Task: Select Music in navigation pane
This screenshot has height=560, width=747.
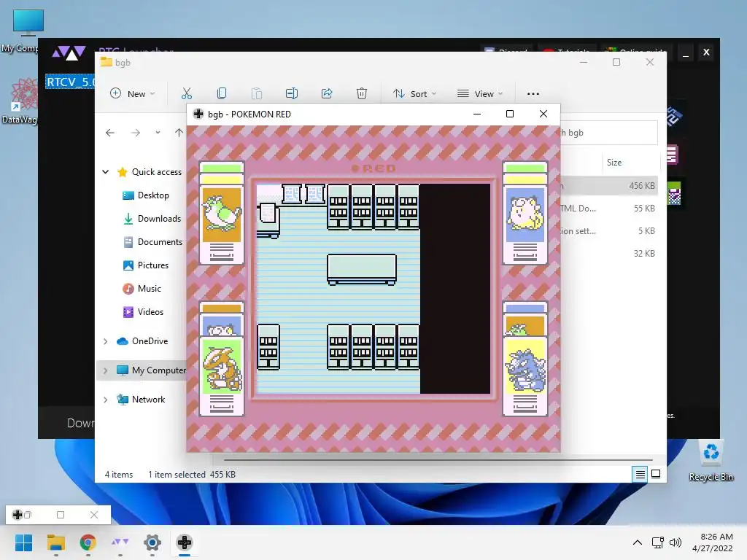Action: point(142,289)
